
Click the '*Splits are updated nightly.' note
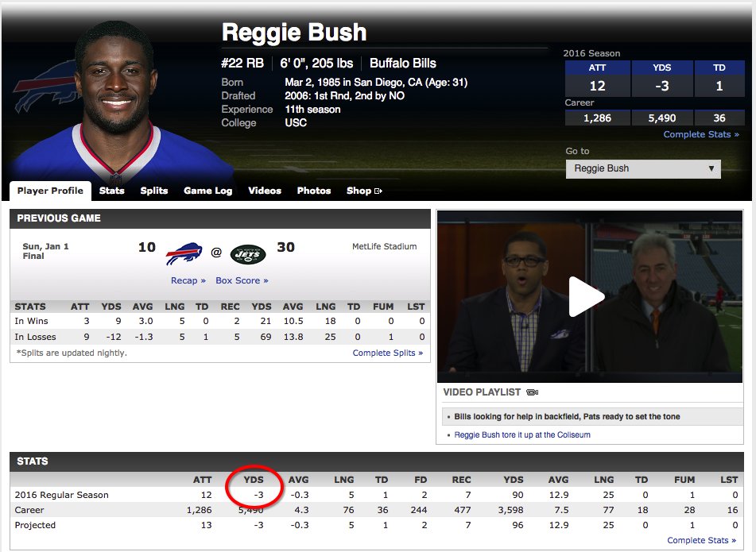pyautogui.click(x=72, y=353)
